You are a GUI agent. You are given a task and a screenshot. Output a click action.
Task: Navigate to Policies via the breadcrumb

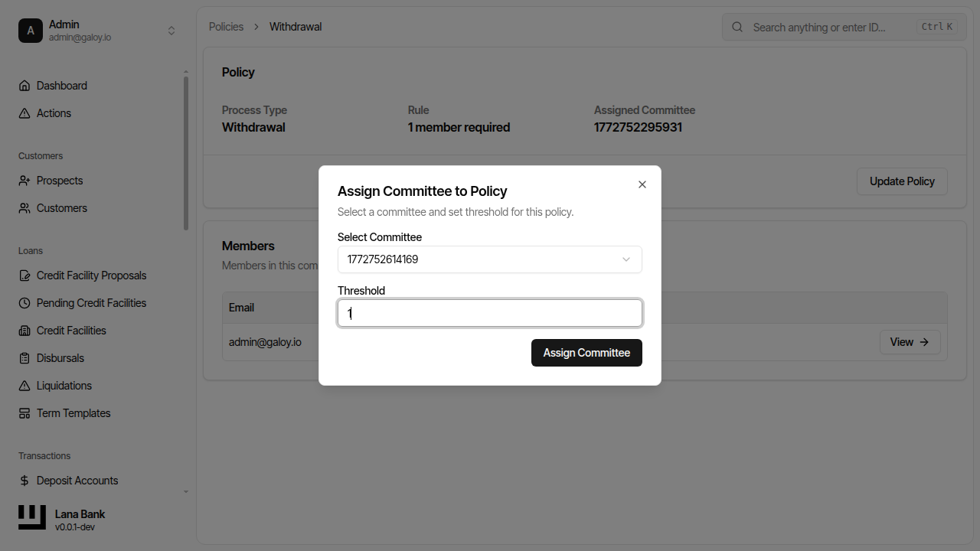tap(226, 26)
